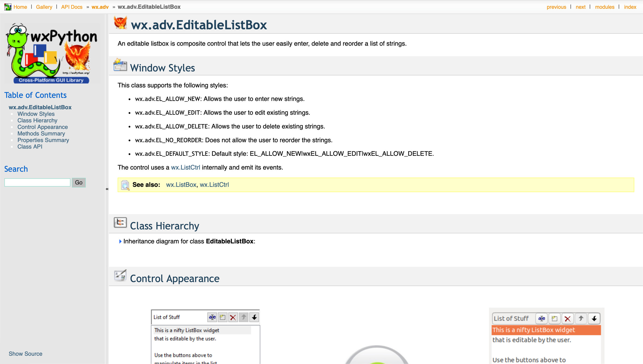Collapse the sidebar with the « handle
This screenshot has height=364, width=643.
click(107, 189)
